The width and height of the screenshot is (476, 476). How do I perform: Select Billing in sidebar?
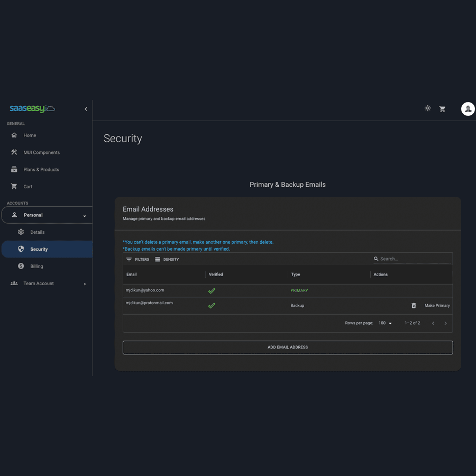pos(36,267)
